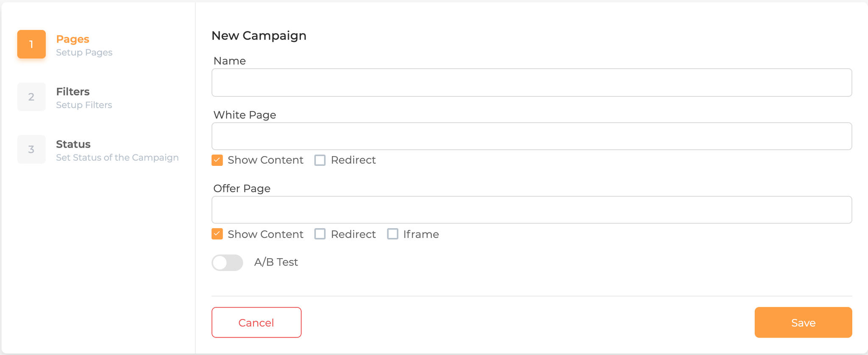Select the step 2 numbered badge
The width and height of the screenshot is (868, 355).
tap(31, 97)
